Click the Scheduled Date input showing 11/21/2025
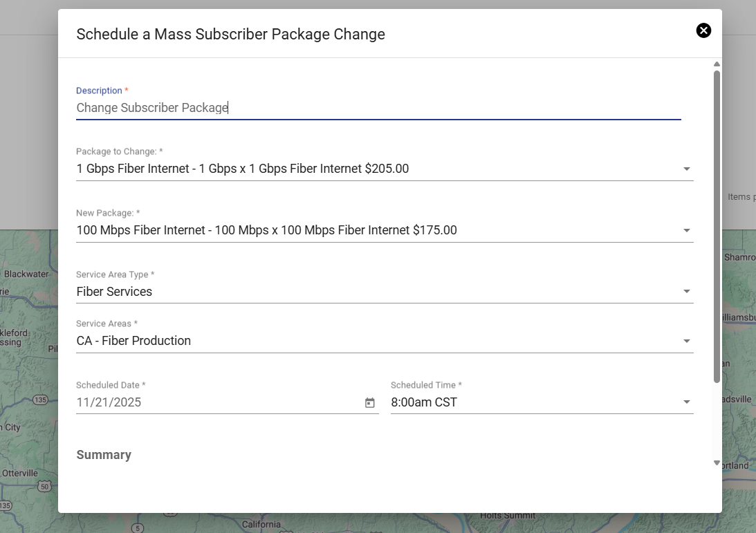Viewport: 756px width, 533px height. [214, 402]
